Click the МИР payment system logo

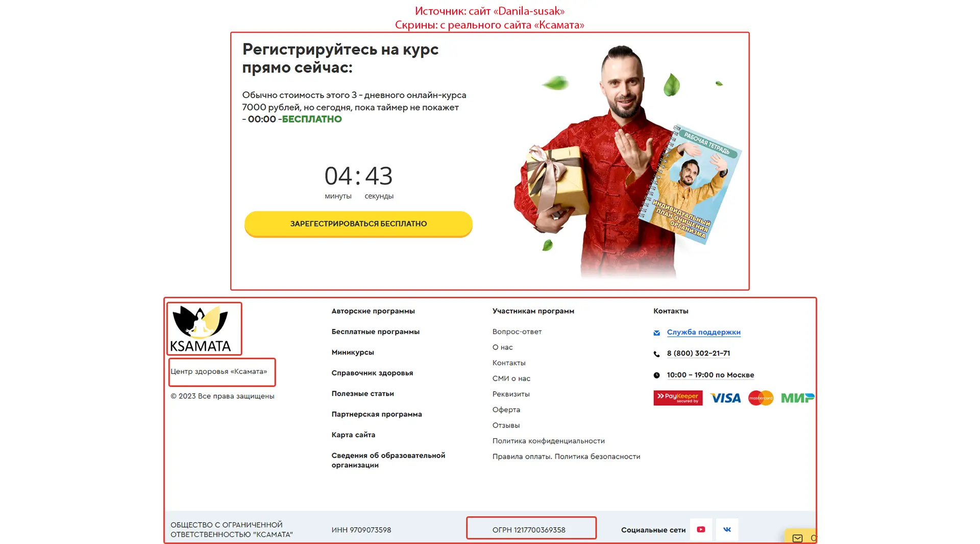[x=797, y=398]
